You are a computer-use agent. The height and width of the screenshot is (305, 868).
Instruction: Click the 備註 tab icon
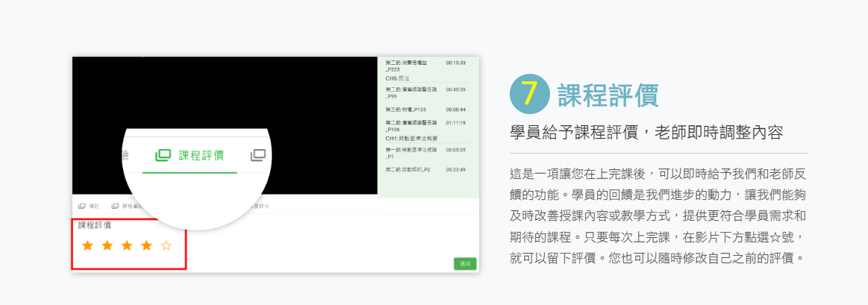(82, 206)
